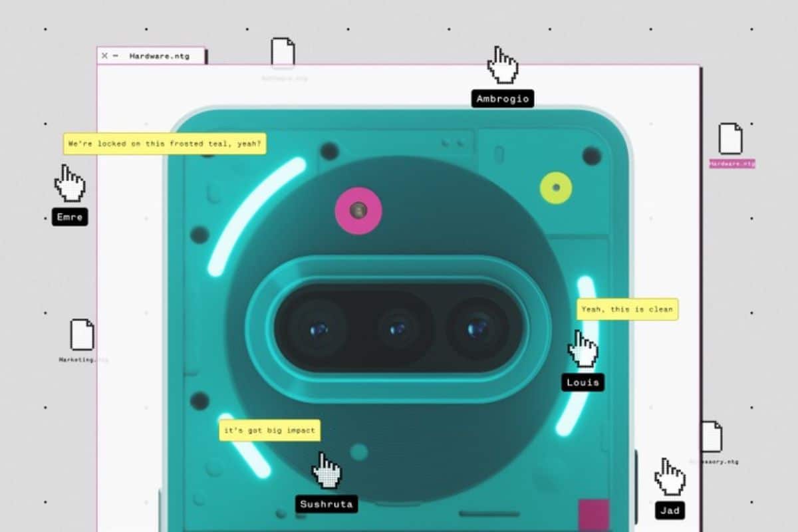
Task: Click the Jad collaborator name label
Action: 669,510
